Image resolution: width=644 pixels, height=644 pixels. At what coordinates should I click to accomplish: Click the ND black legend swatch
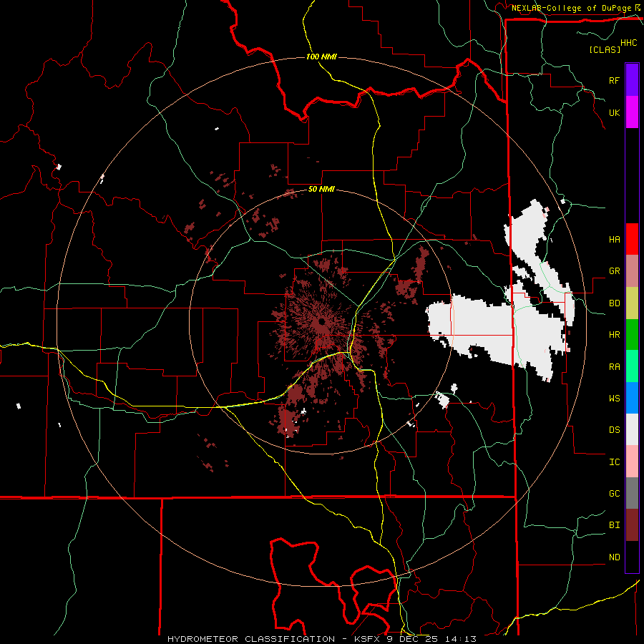coord(632,557)
